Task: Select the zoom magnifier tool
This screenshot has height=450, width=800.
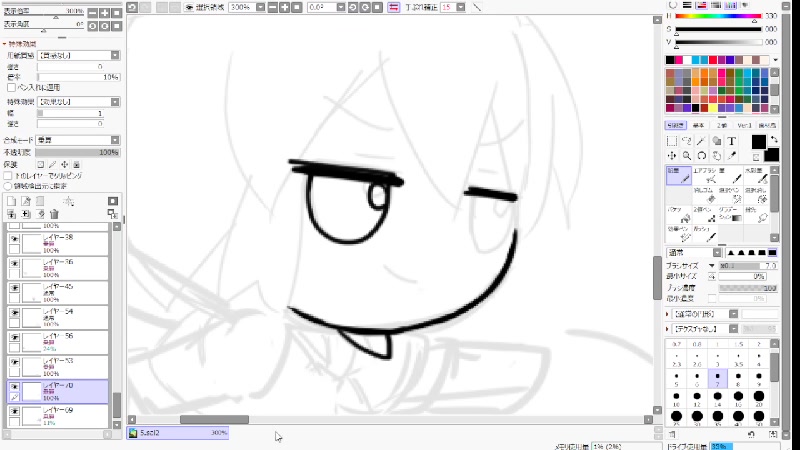Action: pyautogui.click(x=687, y=156)
